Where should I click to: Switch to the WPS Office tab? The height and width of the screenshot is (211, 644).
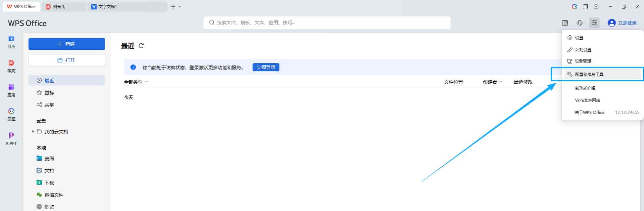coord(21,7)
